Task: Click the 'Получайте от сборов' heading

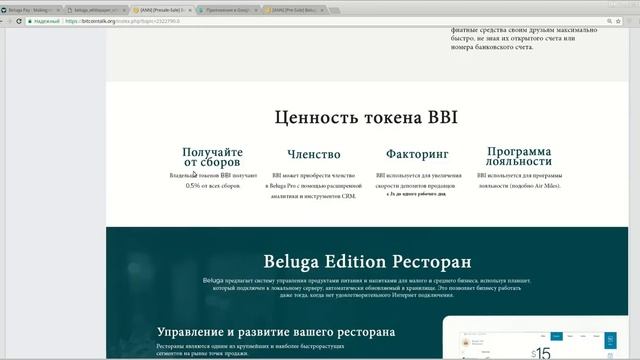Action: 212,157
